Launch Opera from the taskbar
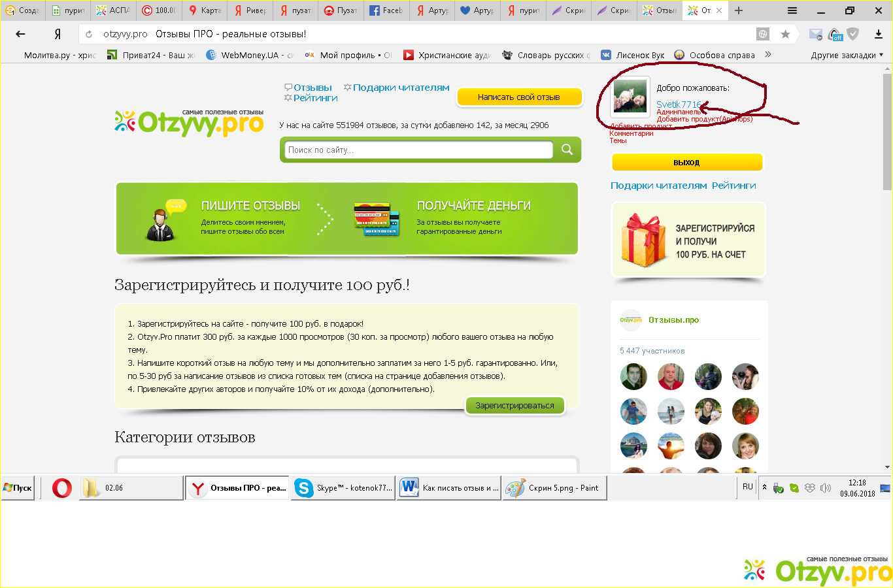The image size is (893, 588). coord(62,488)
